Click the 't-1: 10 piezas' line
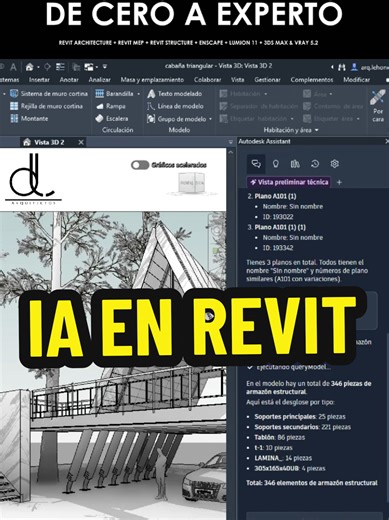 273,447
